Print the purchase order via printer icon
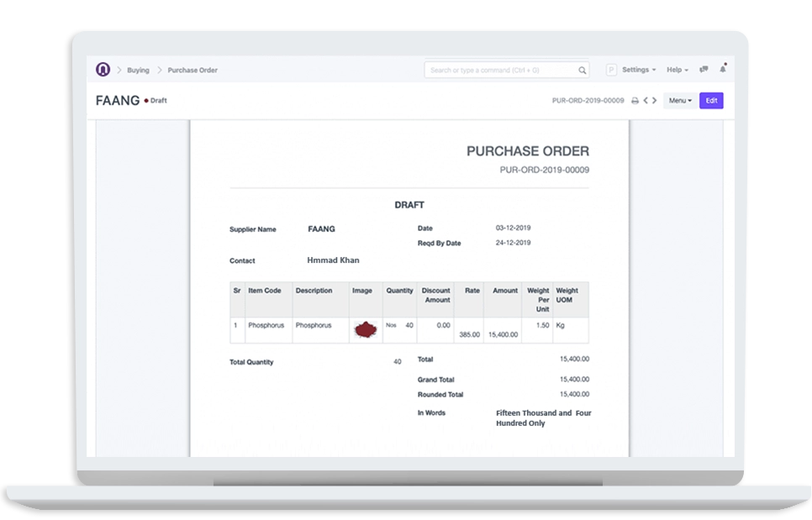Screen dimensions: 812x520 pos(635,100)
